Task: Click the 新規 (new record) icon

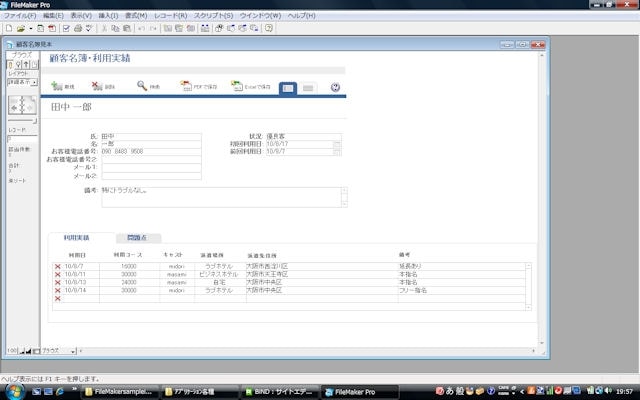Action: pyautogui.click(x=57, y=87)
